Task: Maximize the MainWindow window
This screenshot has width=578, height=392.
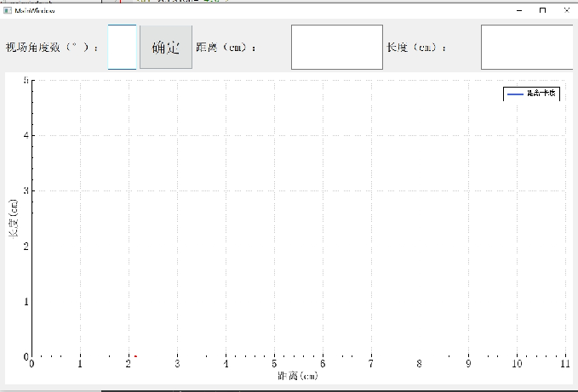Action: tap(543, 10)
